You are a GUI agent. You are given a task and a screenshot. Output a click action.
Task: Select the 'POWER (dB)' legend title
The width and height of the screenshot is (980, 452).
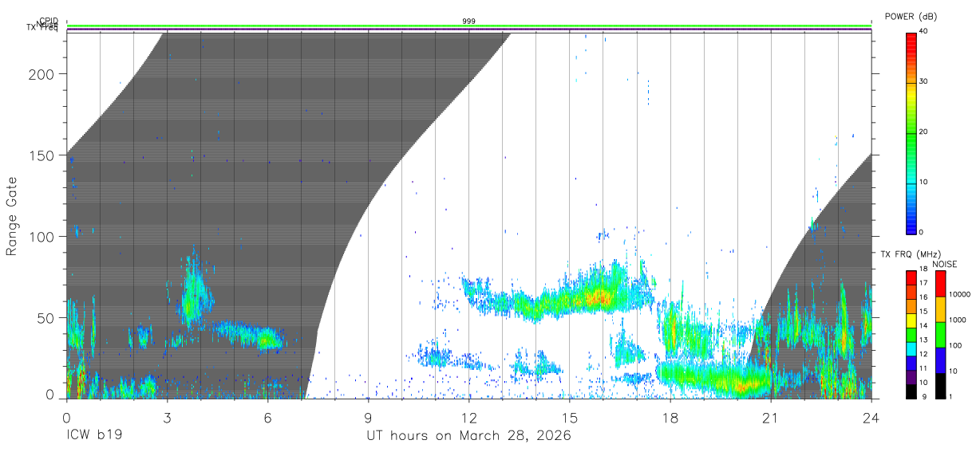(913, 17)
